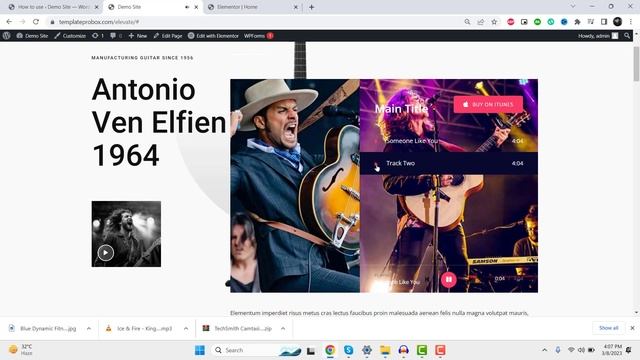This screenshot has width=640, height=360.
Task: Open the comments bubble in admin bar
Action: click(x=116, y=36)
